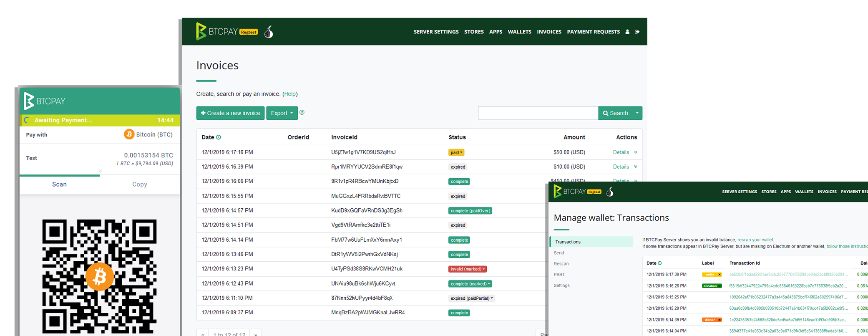Open the Export dropdown

coord(282,113)
